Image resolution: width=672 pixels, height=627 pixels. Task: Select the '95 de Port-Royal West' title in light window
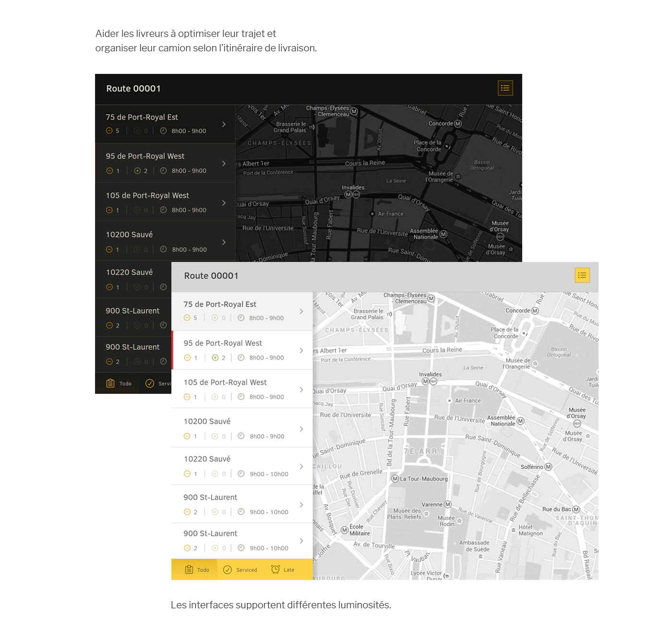click(223, 343)
